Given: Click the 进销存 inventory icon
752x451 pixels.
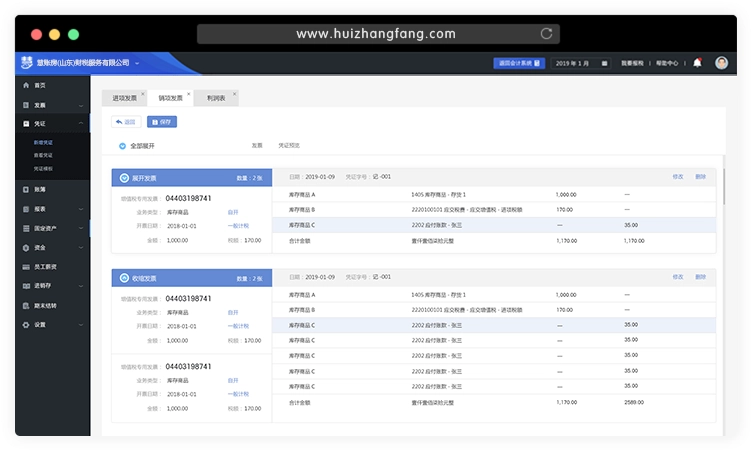Looking at the screenshot, I should click(26, 286).
